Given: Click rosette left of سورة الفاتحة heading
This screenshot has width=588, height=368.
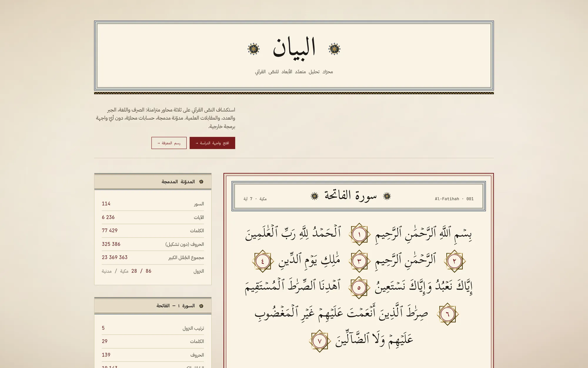Looking at the screenshot, I should [315, 196].
